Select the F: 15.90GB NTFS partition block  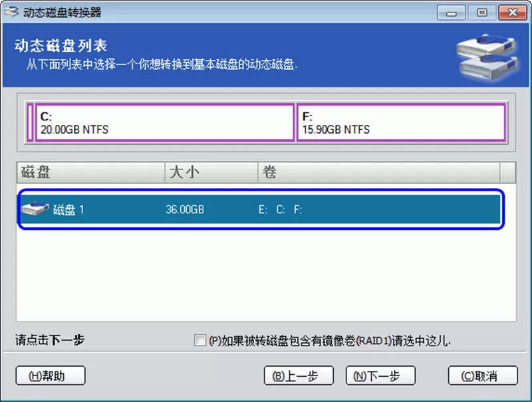[x=402, y=122]
